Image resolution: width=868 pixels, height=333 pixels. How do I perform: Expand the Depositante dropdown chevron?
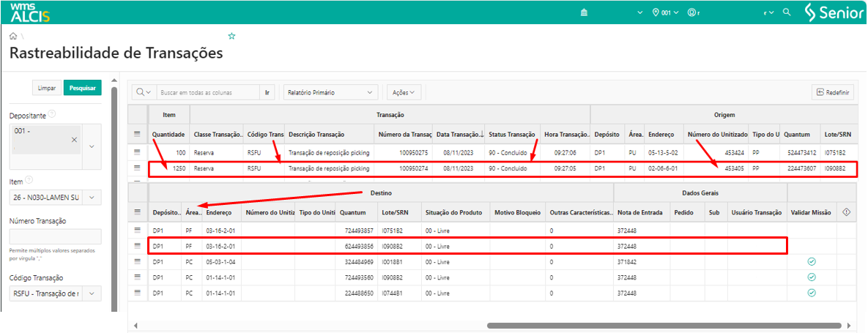[x=92, y=146]
